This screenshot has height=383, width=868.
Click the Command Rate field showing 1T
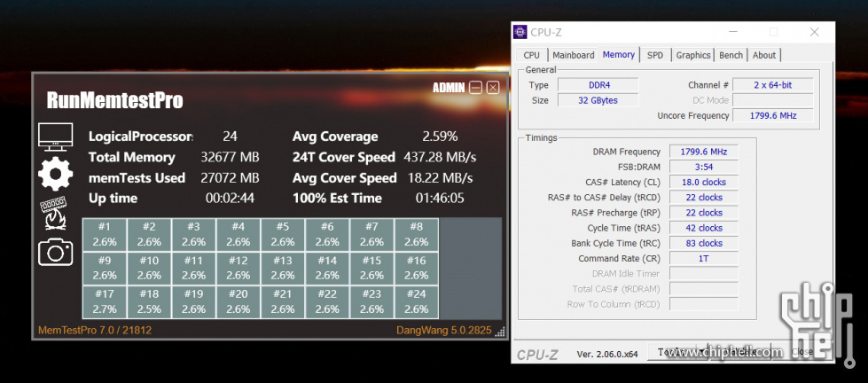704,258
